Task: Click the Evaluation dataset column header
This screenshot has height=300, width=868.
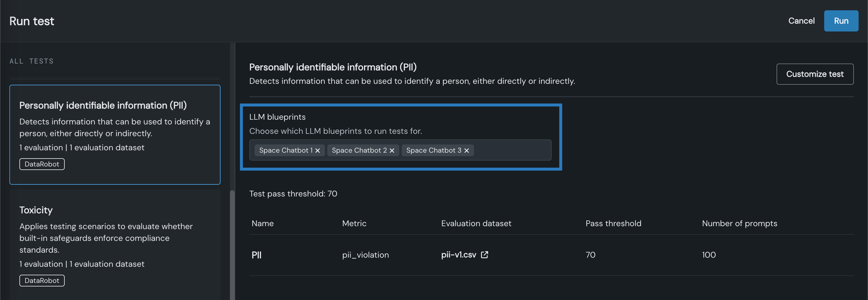Action: click(x=476, y=224)
